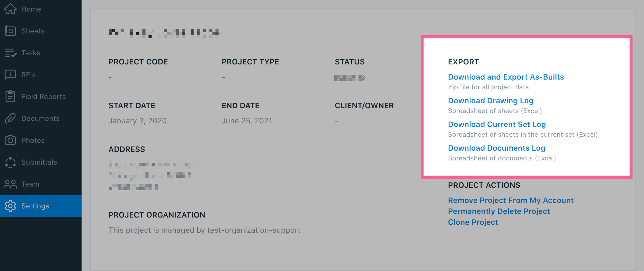Click the Settings gear icon
This screenshot has width=644, height=271.
click(x=10, y=206)
